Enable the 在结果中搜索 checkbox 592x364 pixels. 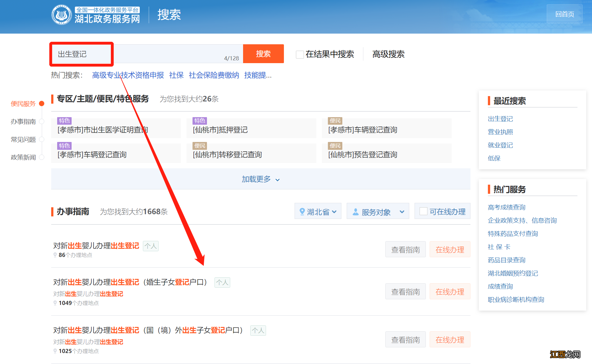[299, 54]
